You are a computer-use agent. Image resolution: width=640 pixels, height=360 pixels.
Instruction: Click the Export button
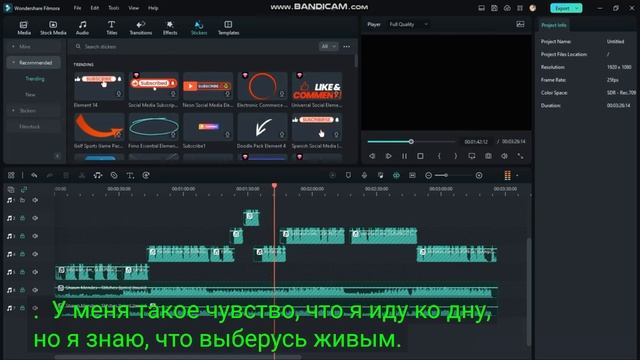(562, 8)
